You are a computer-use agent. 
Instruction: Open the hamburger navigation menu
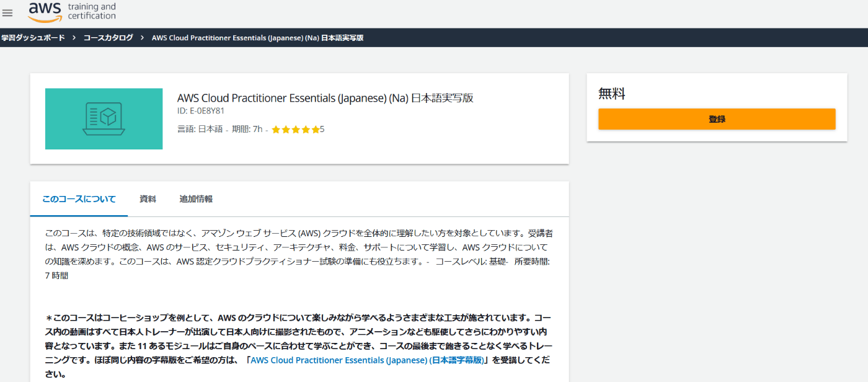point(7,13)
